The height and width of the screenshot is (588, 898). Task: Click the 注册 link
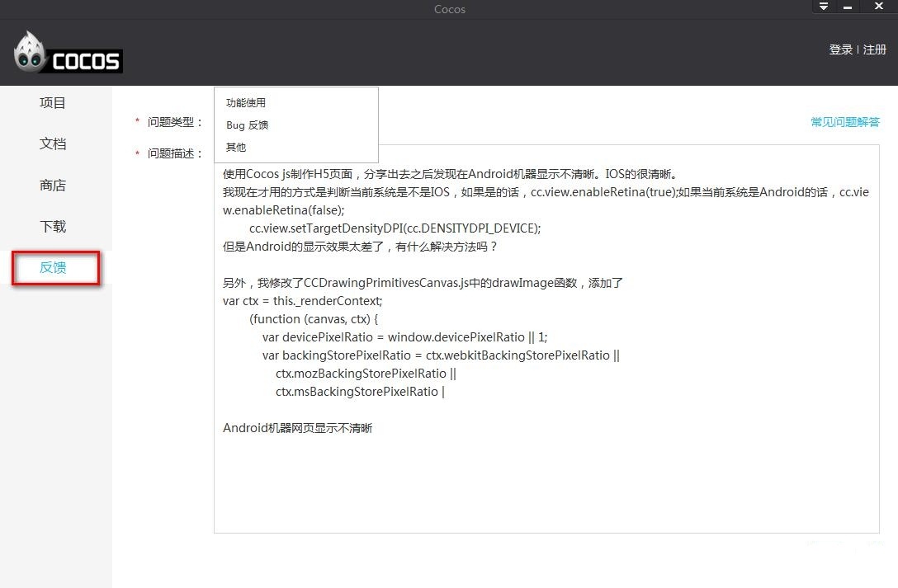pos(875,49)
